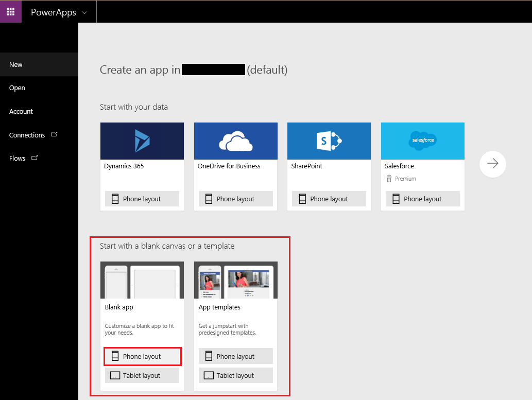
Task: Select the OneDrive for Business cloud tile
Action: pos(235,141)
